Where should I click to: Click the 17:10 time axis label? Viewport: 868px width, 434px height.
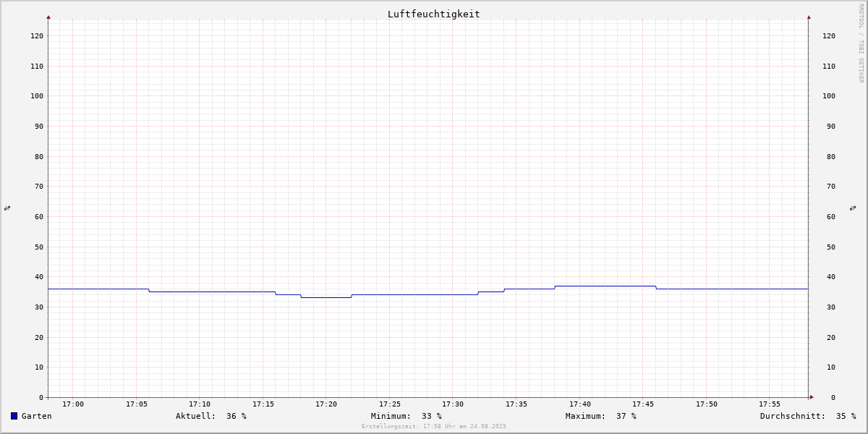click(200, 404)
